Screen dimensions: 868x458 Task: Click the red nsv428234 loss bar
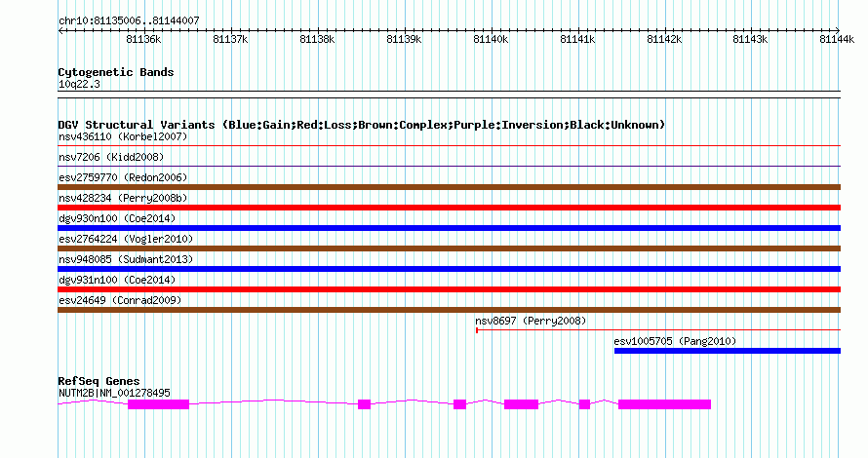tap(449, 208)
